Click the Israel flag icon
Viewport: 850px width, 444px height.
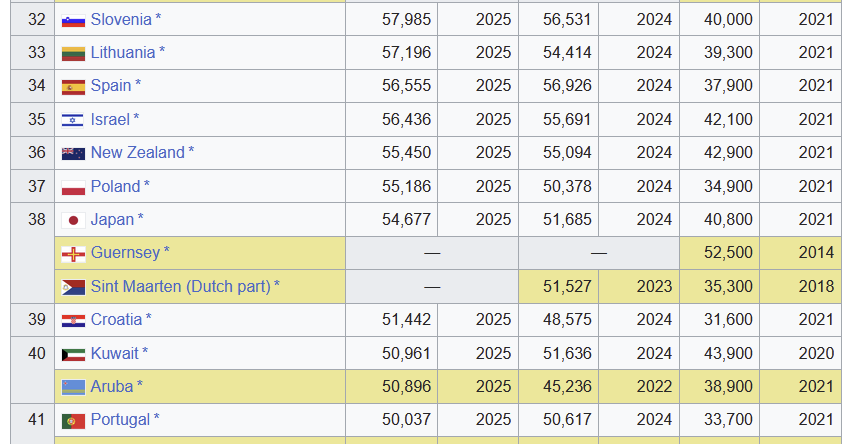point(73,120)
